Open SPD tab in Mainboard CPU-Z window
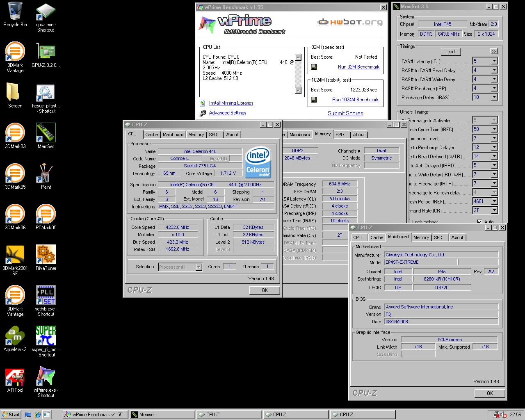This screenshot has height=420, width=525. tap(438, 237)
